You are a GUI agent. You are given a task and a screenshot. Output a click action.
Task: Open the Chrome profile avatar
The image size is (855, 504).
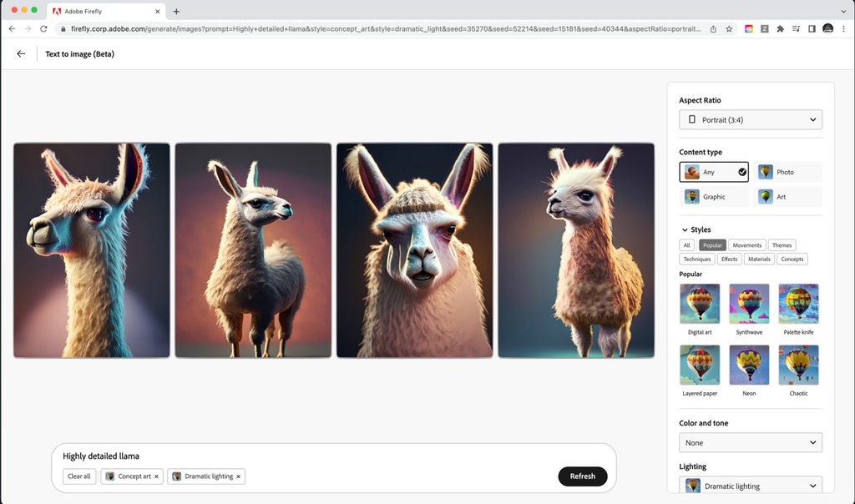click(827, 29)
